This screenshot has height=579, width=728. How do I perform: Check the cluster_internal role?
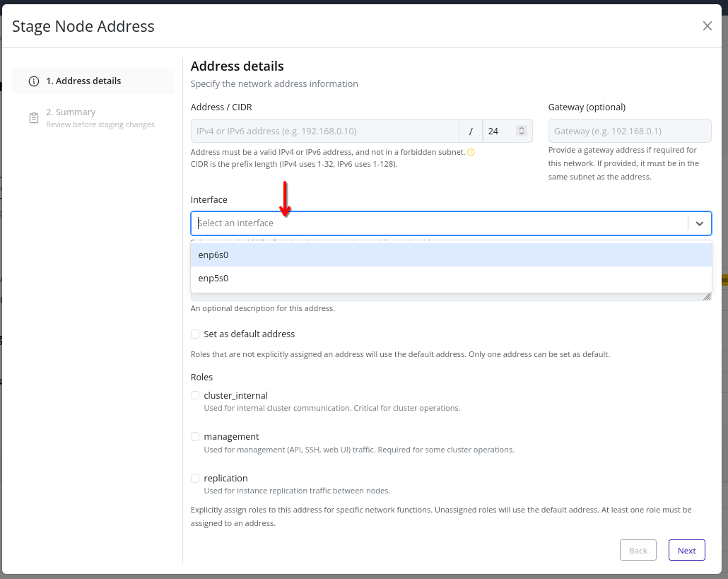tap(195, 395)
